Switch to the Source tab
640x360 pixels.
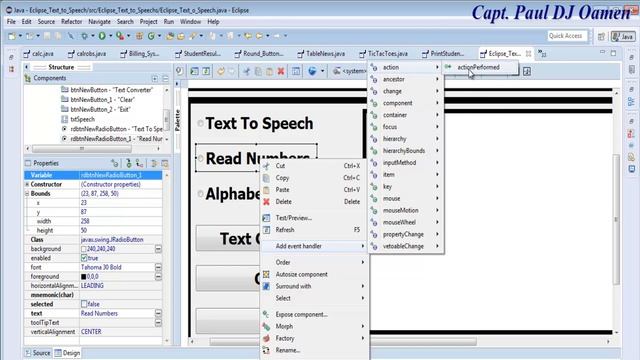[x=38, y=353]
